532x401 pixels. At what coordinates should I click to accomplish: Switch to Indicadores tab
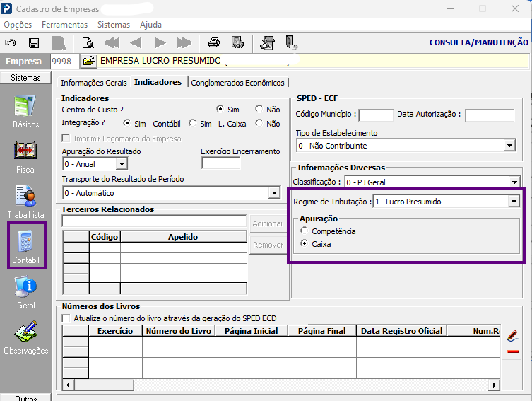pyautogui.click(x=158, y=82)
